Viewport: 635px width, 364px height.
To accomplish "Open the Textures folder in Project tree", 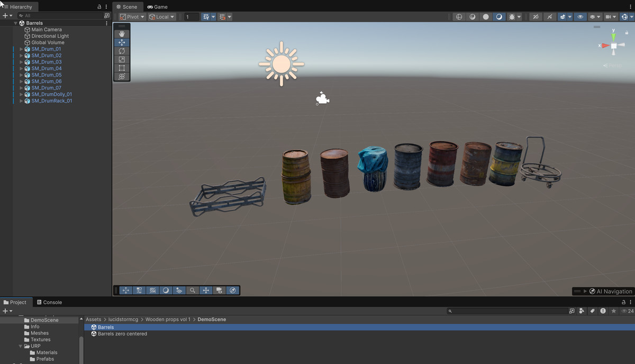I will pyautogui.click(x=41, y=340).
